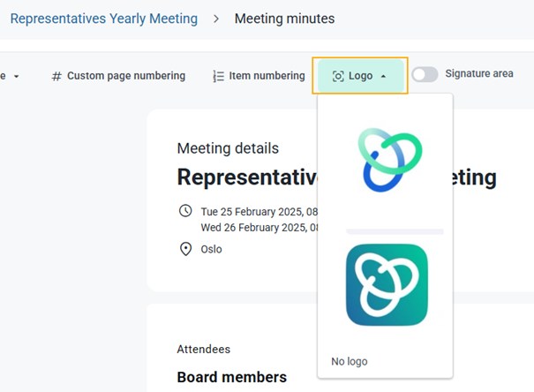Image resolution: width=534 pixels, height=392 pixels.
Task: Click the Logo focus icon
Action: [x=338, y=76]
